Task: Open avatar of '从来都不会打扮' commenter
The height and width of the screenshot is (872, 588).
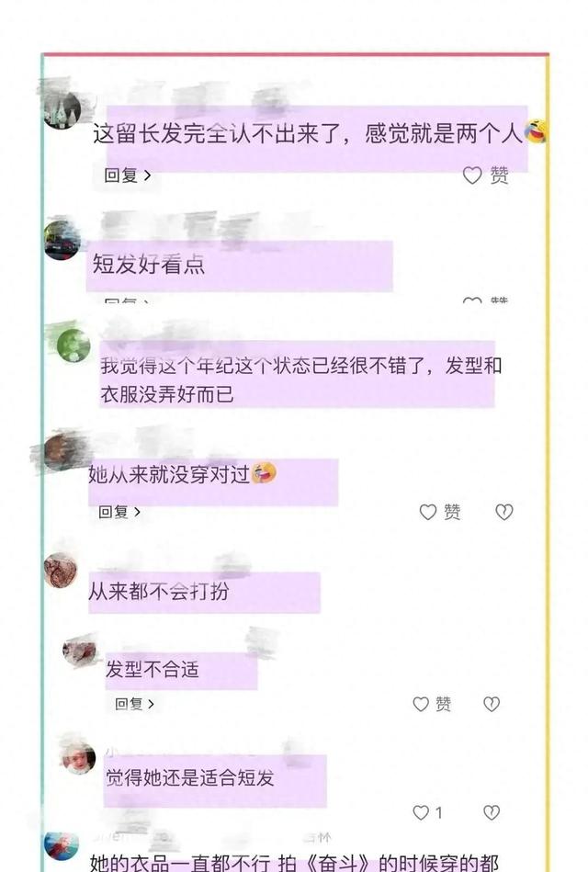Action: 61,571
